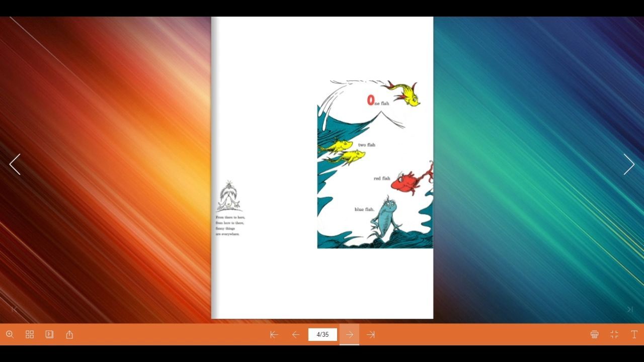Jump to last page in bottom toolbar
644x362 pixels.
point(371,334)
